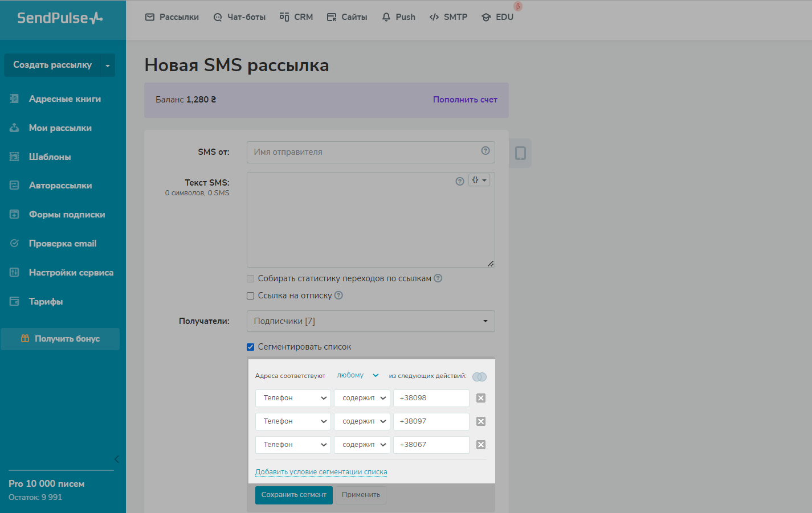Click the SendPulse logo
812x513 pixels.
click(60, 18)
